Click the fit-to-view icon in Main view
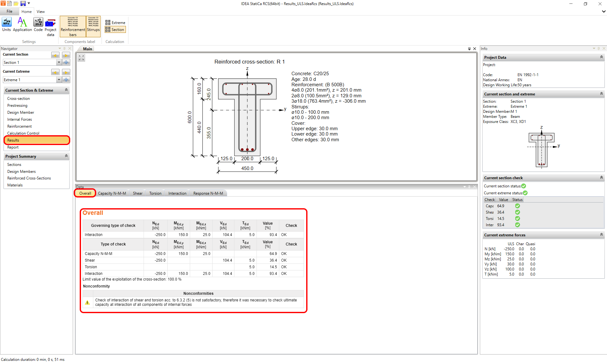This screenshot has height=364, width=607. click(81, 58)
